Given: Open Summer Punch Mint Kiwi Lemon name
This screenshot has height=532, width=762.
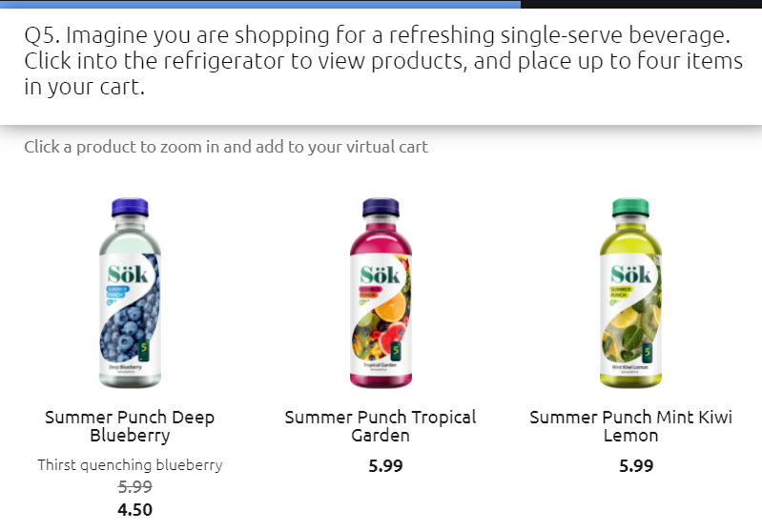Looking at the screenshot, I should click(630, 426).
